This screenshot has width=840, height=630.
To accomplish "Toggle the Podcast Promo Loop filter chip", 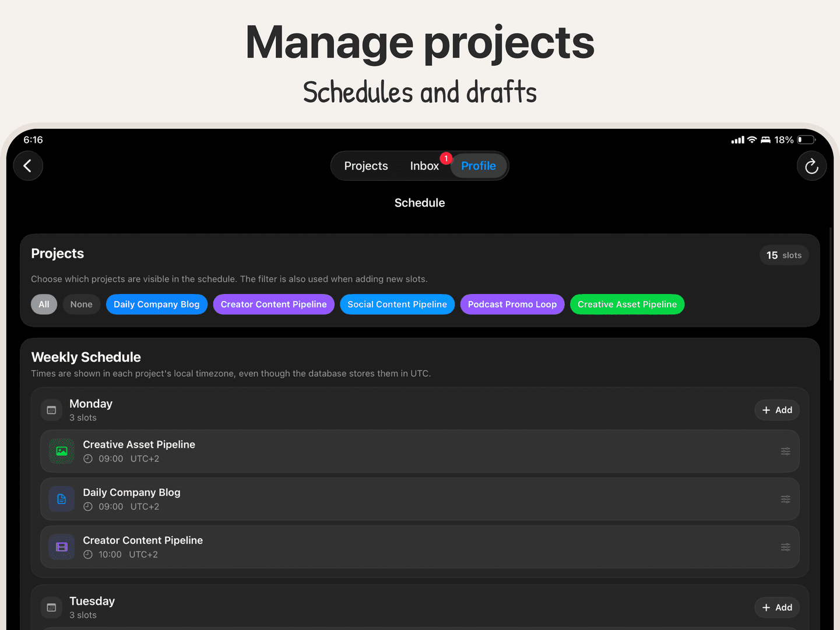I will [x=512, y=304].
